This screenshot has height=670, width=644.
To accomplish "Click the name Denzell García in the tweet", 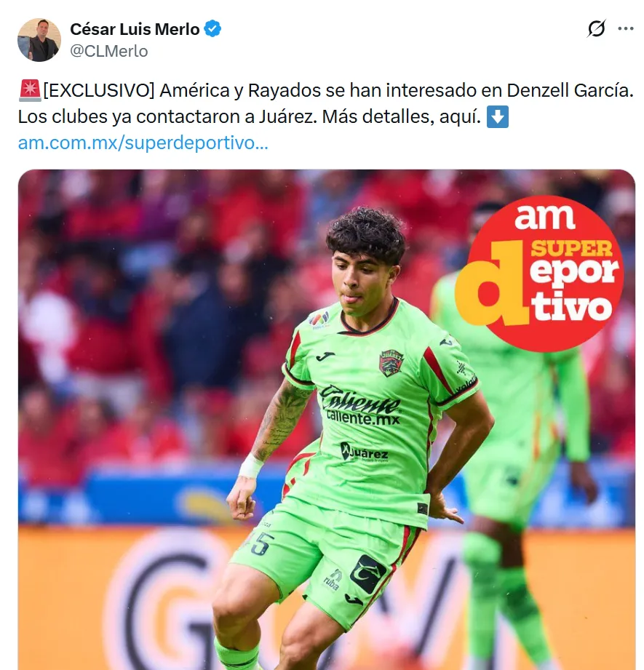I will click(570, 91).
